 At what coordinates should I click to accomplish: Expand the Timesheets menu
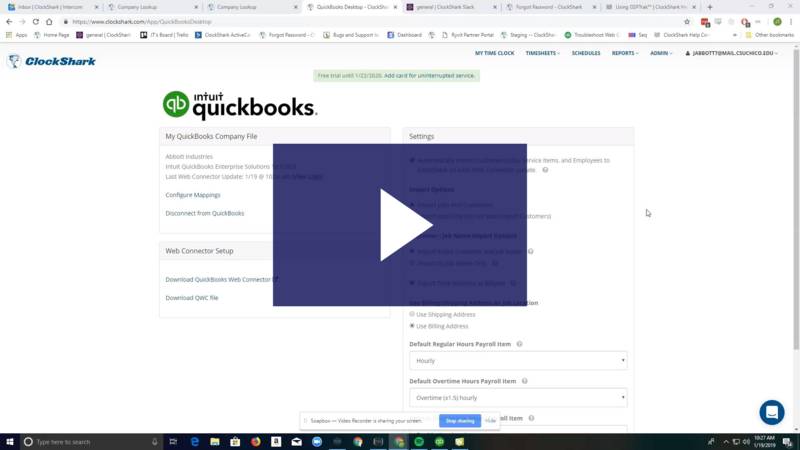click(542, 53)
